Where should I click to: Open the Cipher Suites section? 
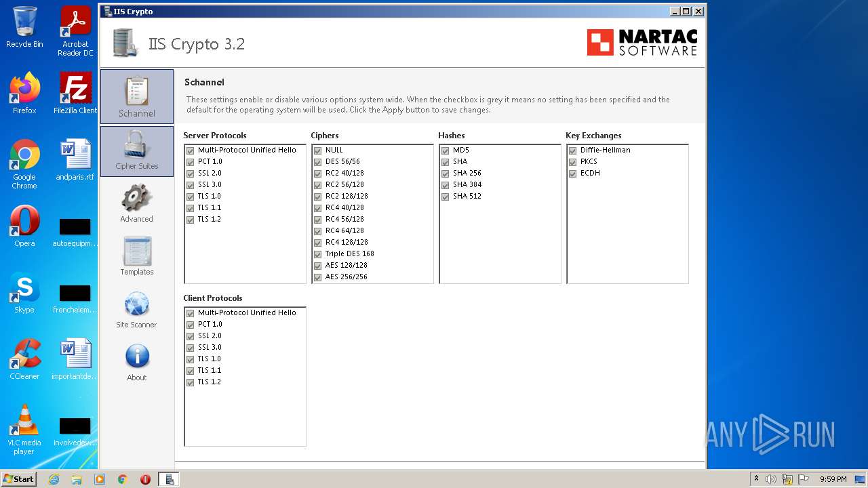(x=137, y=151)
